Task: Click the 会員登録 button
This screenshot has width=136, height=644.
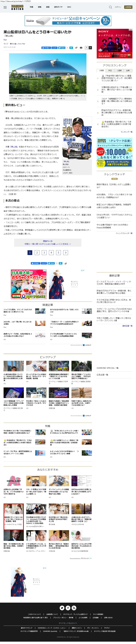Action: pyautogui.click(x=128, y=7)
